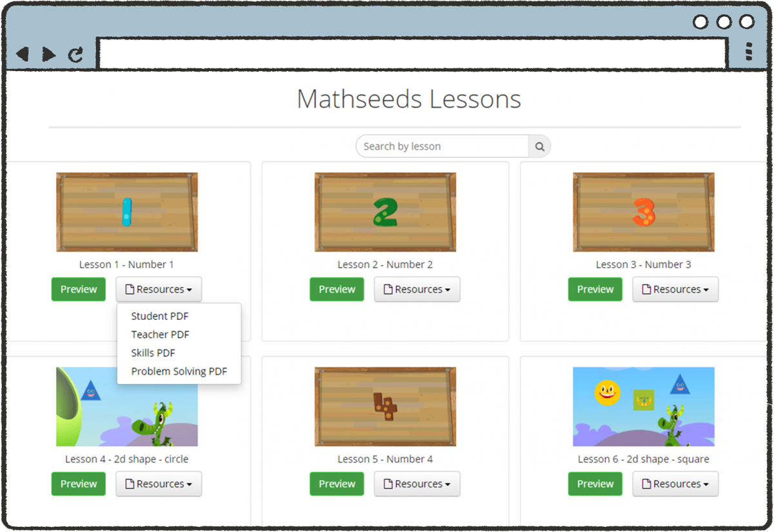This screenshot has height=532, width=774.
Task: Click the 'Lesson 2 - Number 2' caption
Action: pos(385,264)
